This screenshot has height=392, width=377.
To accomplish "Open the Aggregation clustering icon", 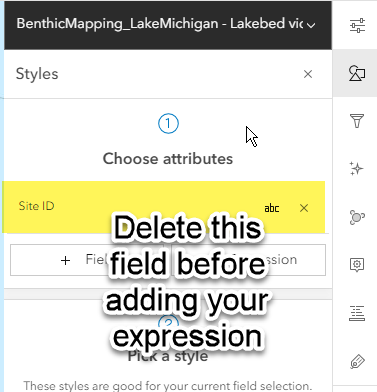I will [357, 217].
